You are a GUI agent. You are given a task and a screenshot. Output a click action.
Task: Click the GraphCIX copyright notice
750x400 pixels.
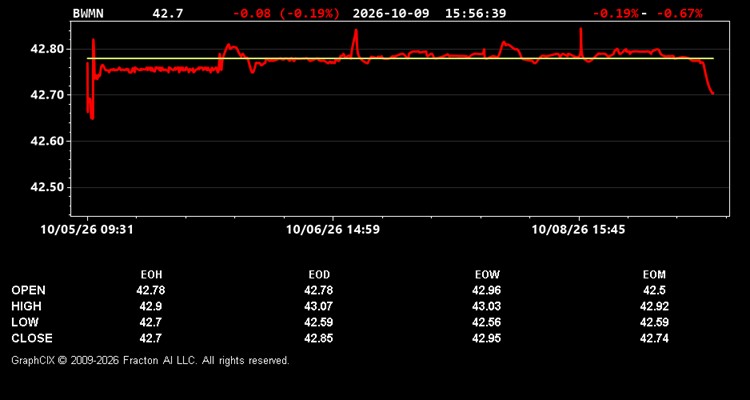[x=150, y=360]
